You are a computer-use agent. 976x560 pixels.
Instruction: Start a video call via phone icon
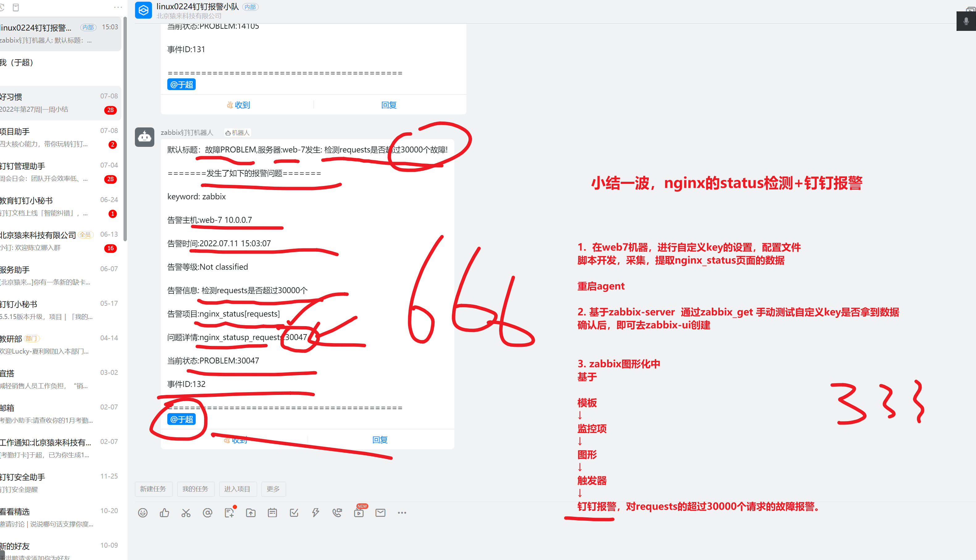point(337,513)
